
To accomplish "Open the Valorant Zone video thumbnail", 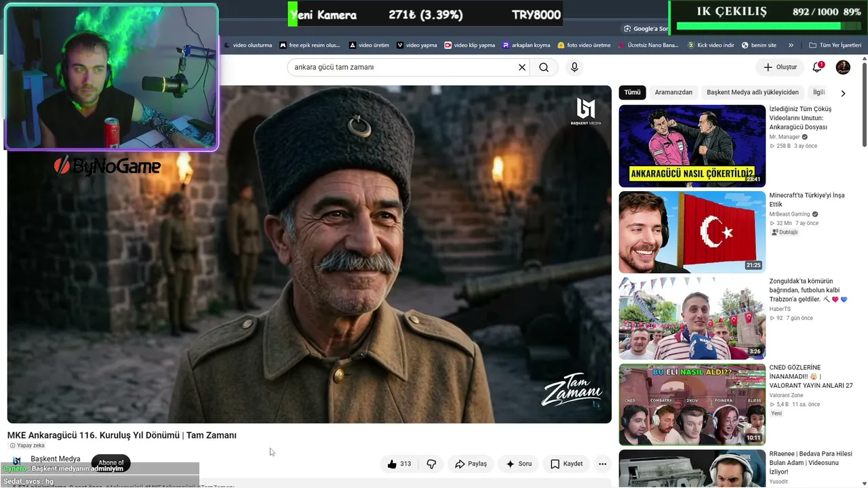I will click(692, 405).
